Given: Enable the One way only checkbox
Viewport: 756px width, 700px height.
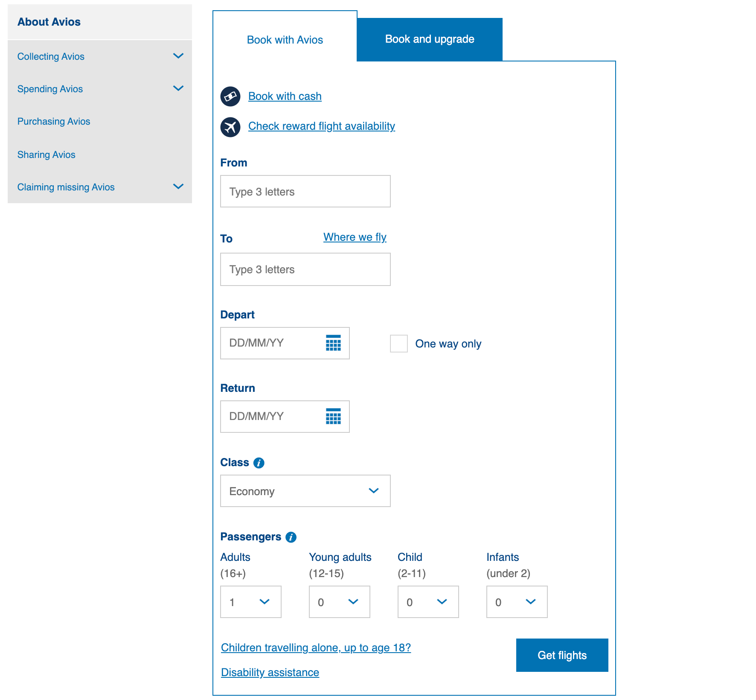Looking at the screenshot, I should (398, 344).
